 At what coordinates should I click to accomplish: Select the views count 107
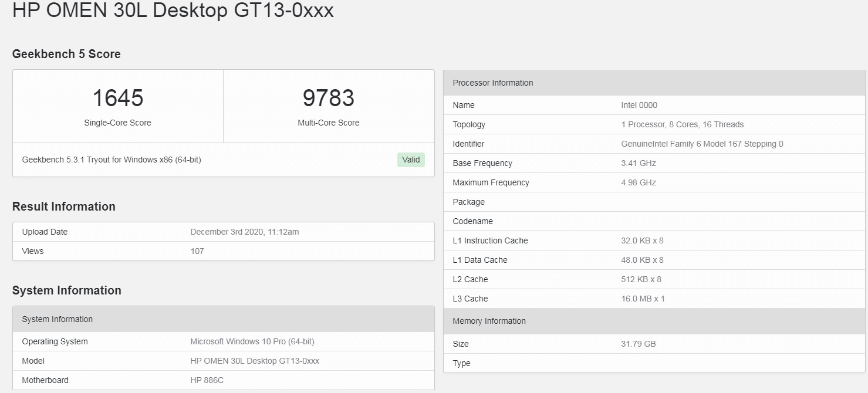(197, 251)
